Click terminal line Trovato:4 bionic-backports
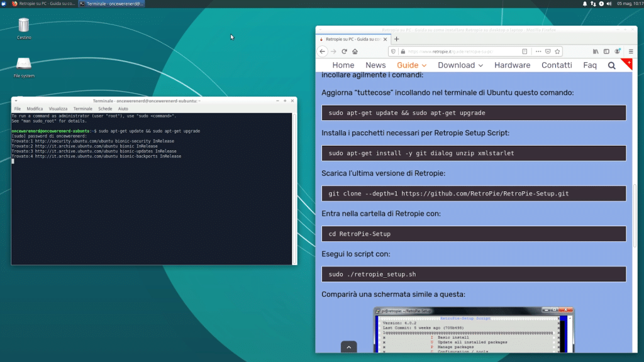Screen dimensions: 644x362 point(96,156)
